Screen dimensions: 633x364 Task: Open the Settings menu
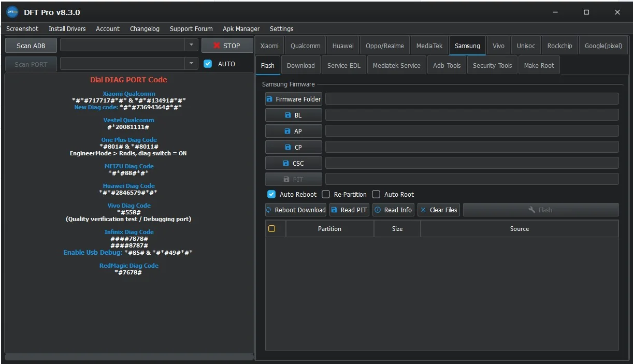[282, 29]
